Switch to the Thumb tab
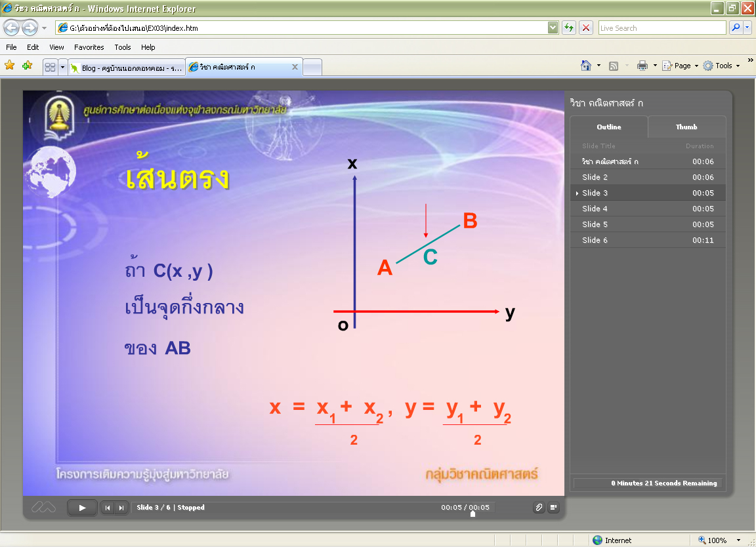This screenshot has height=547, width=756. (x=686, y=127)
